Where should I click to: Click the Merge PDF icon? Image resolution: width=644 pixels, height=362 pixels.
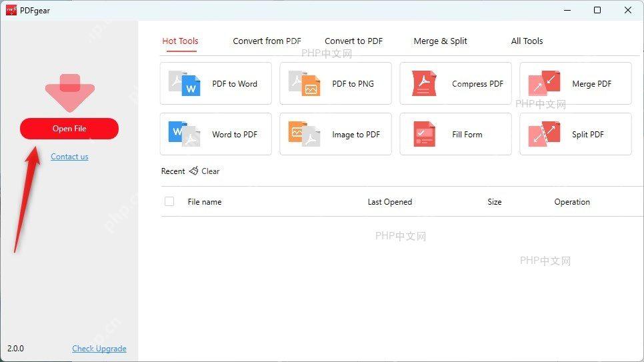[x=544, y=83]
